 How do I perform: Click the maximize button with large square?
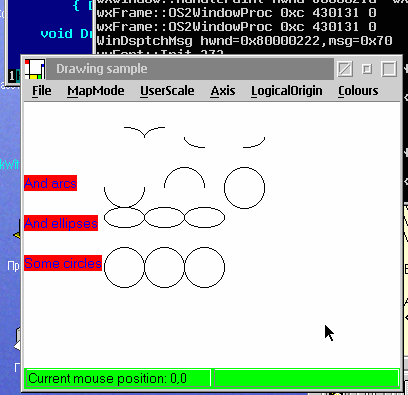(389, 69)
